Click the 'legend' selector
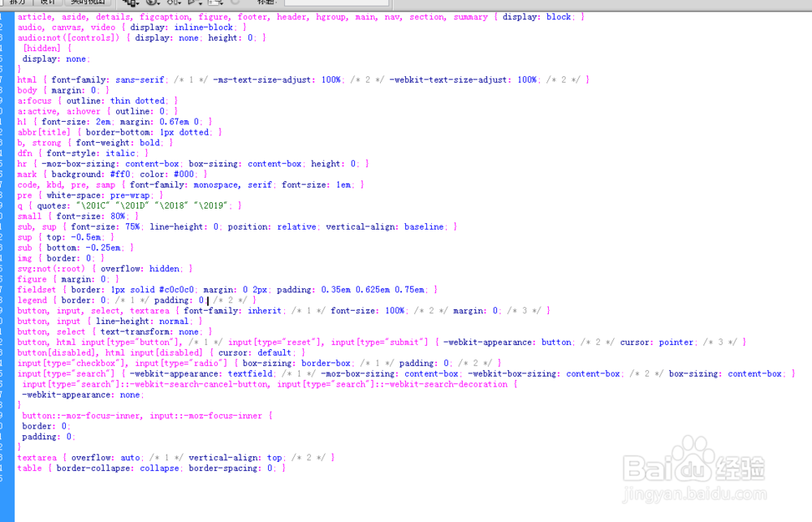Image resolution: width=812 pixels, height=522 pixels. [x=32, y=300]
